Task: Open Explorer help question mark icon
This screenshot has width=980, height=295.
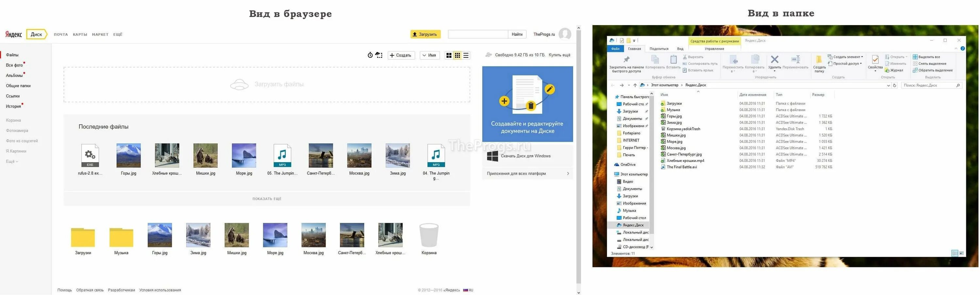Action: pyautogui.click(x=962, y=48)
